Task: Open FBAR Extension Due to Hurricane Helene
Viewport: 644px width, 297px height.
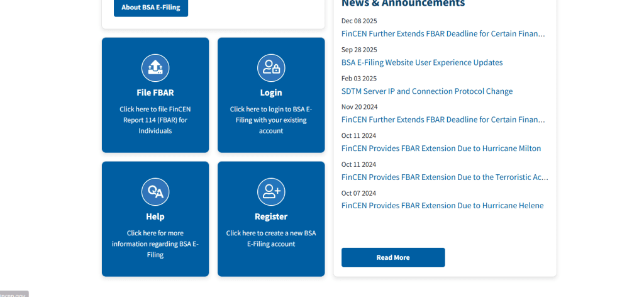Action: tap(442, 205)
